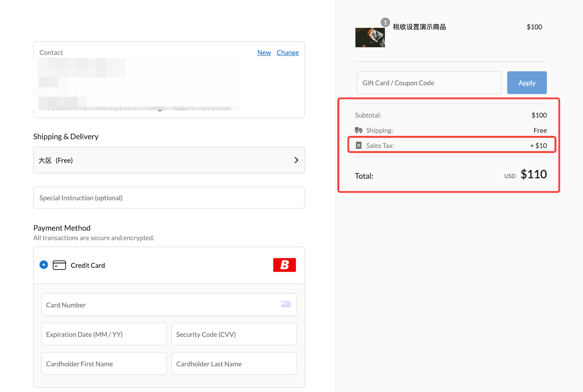Image resolution: width=583 pixels, height=392 pixels.
Task: Click the card icon in Card Number field
Action: [x=286, y=304]
